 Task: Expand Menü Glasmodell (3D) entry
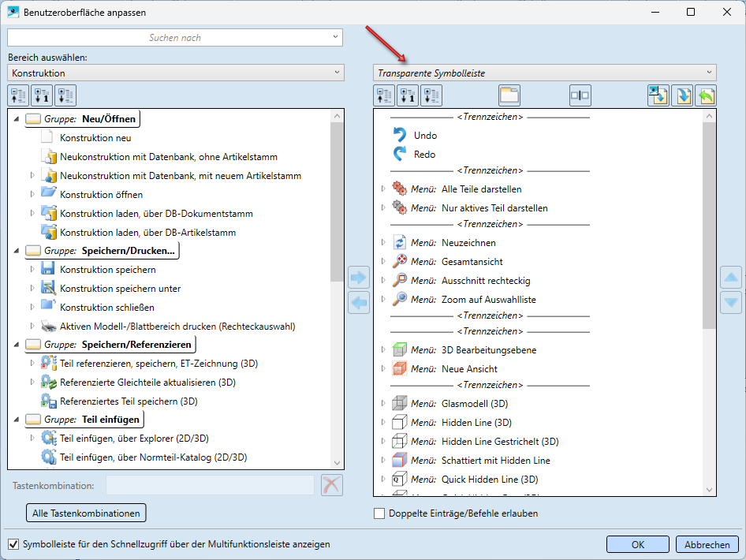(x=383, y=403)
